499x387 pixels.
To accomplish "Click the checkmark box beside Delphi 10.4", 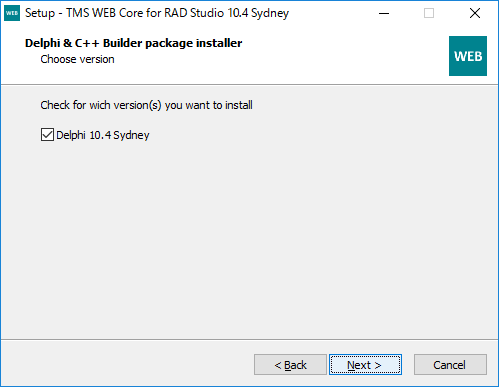I will coord(47,135).
